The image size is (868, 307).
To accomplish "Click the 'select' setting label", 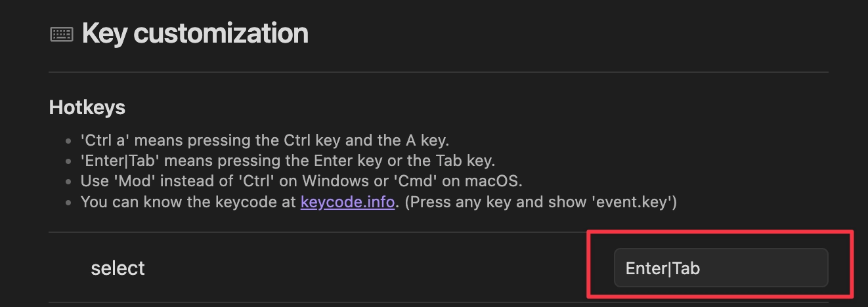I will 118,268.
